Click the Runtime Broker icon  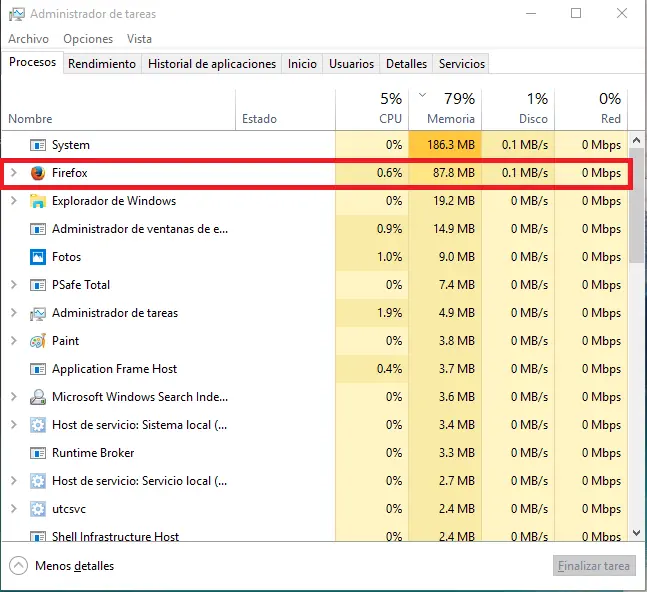38,453
